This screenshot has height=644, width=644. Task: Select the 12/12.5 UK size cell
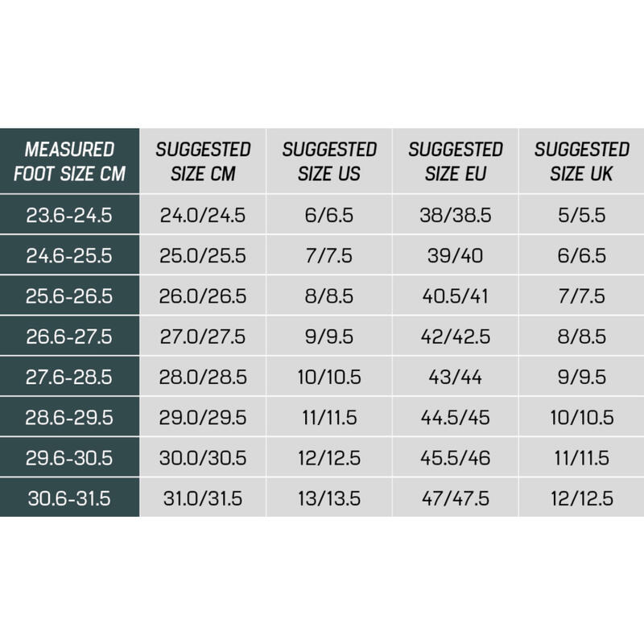[581, 497]
